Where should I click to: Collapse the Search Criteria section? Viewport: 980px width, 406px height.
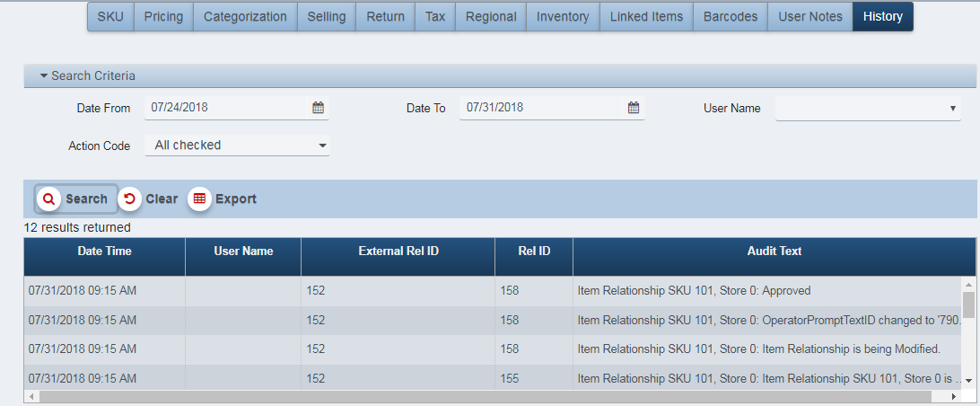pyautogui.click(x=43, y=76)
